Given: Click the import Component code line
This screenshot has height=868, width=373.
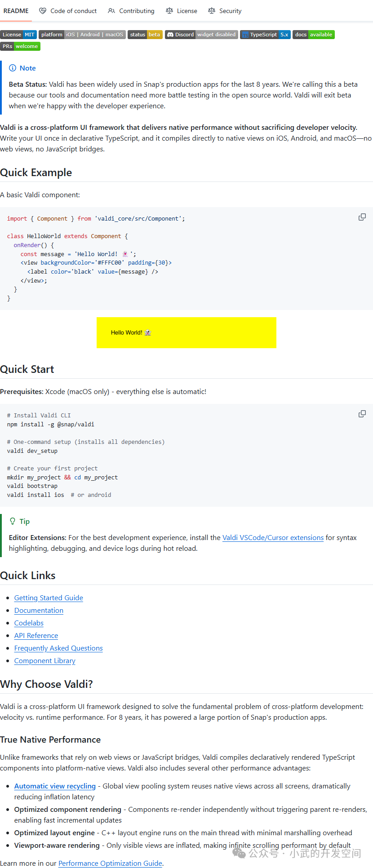Looking at the screenshot, I should [x=96, y=218].
